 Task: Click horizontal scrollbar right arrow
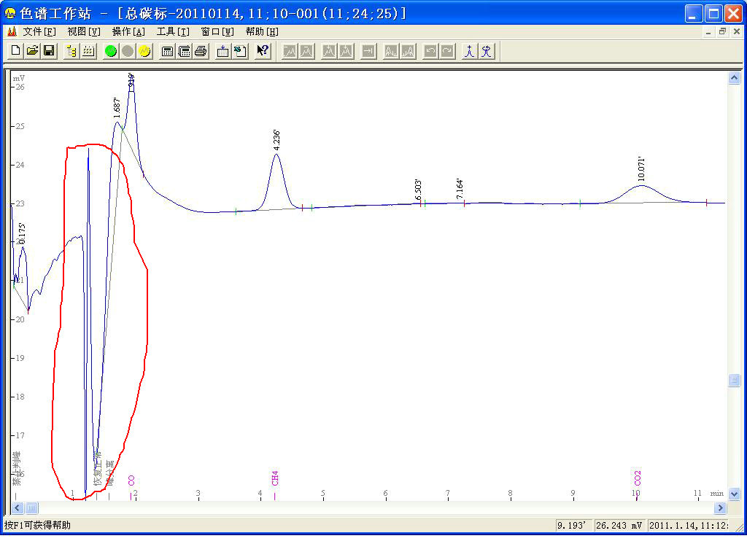click(x=720, y=508)
